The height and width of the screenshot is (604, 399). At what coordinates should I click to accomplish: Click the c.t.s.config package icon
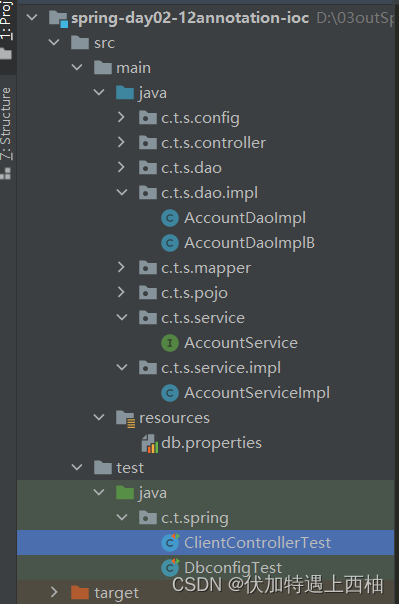[x=148, y=117]
